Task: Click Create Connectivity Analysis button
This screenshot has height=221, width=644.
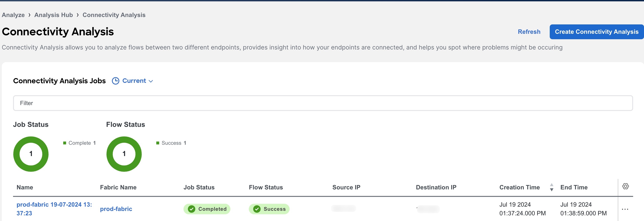Action: (597, 32)
